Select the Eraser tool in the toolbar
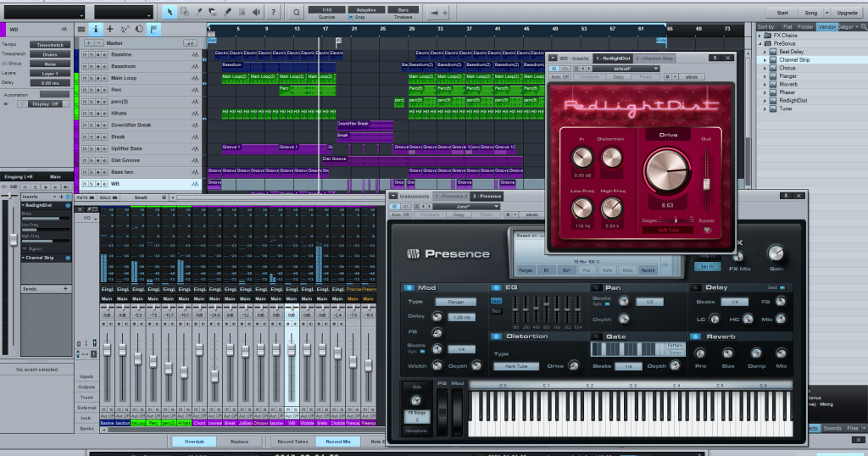The image size is (868, 456). [x=213, y=12]
